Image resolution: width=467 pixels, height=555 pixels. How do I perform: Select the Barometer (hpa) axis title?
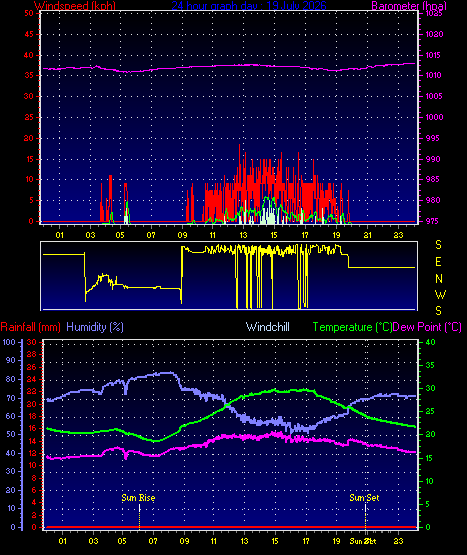click(x=409, y=6)
